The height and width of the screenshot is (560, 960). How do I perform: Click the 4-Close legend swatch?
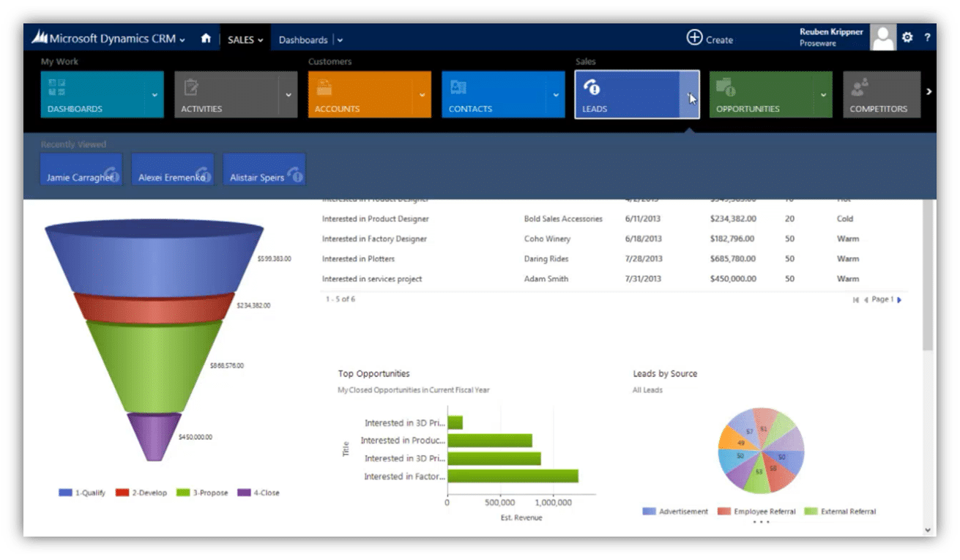click(244, 493)
